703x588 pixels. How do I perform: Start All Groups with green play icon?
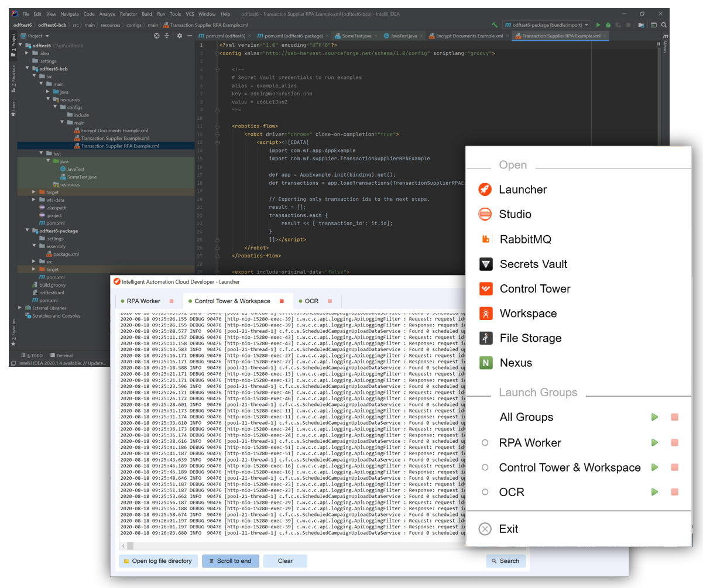click(x=655, y=417)
